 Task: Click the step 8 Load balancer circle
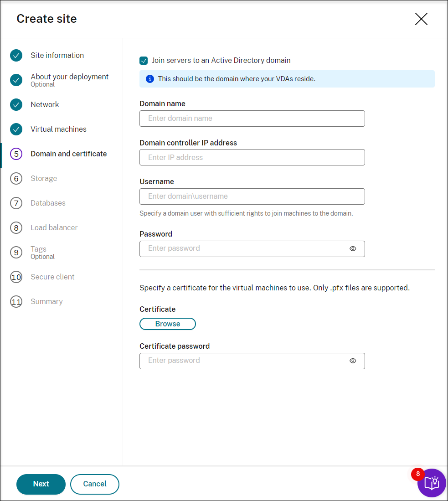16,228
